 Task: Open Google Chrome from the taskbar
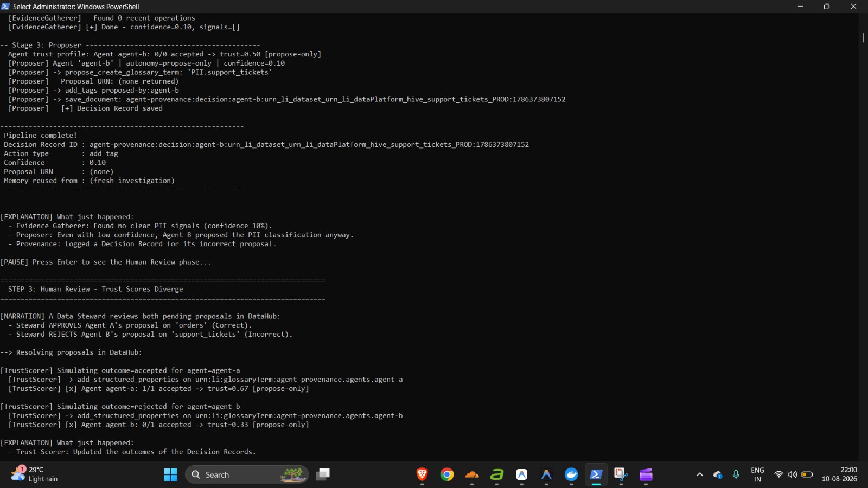tap(447, 474)
